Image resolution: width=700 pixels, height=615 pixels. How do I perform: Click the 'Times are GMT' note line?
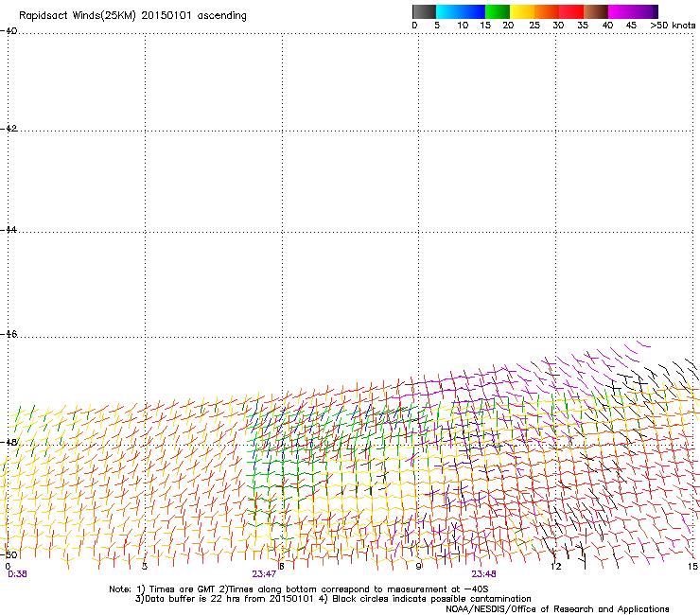click(x=299, y=589)
